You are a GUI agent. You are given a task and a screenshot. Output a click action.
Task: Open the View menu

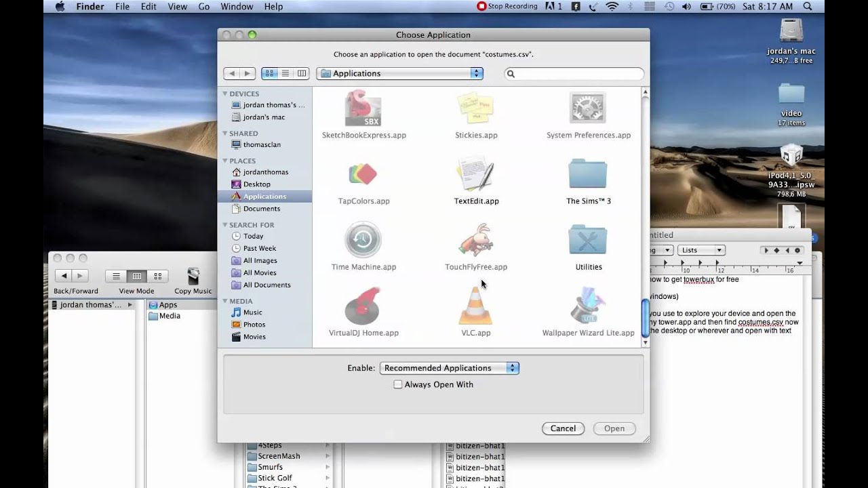[x=177, y=7]
